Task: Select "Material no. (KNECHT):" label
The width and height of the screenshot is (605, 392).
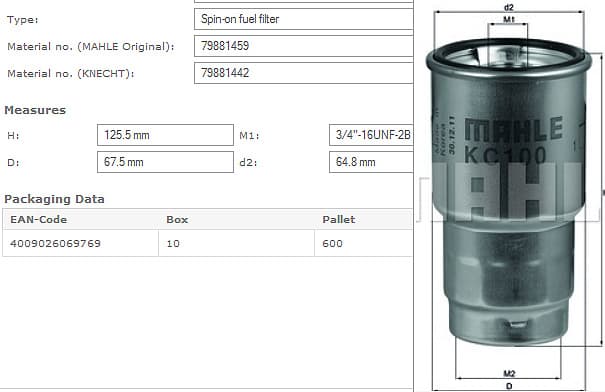Action: (71, 74)
